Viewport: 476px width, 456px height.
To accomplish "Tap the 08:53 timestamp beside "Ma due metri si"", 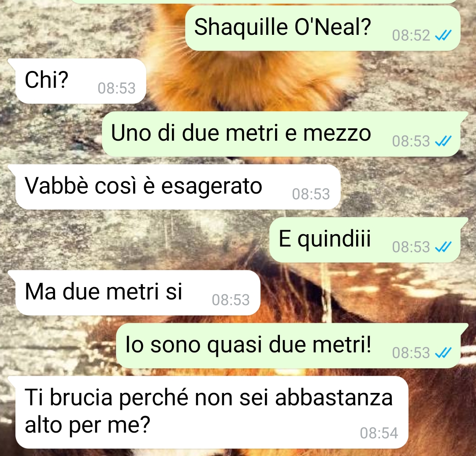I will [231, 300].
